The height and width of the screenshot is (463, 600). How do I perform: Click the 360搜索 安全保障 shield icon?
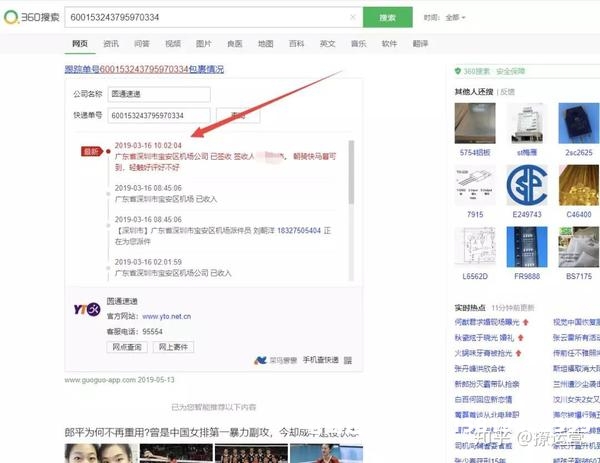pos(458,71)
